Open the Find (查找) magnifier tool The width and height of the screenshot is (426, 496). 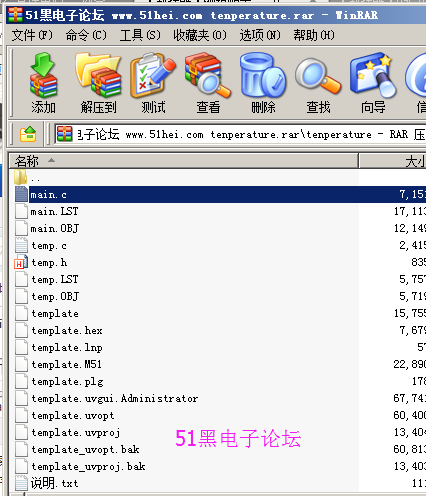(318, 83)
